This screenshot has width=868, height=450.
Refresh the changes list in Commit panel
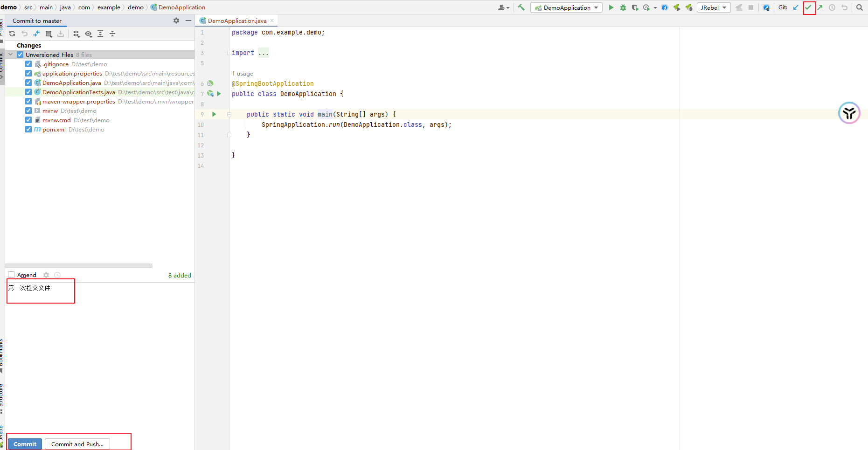[12, 34]
